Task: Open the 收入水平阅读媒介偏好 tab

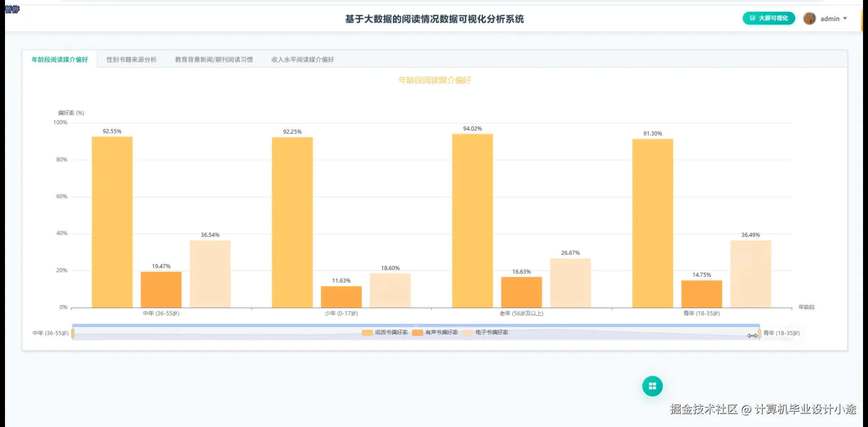Action: [x=302, y=59]
